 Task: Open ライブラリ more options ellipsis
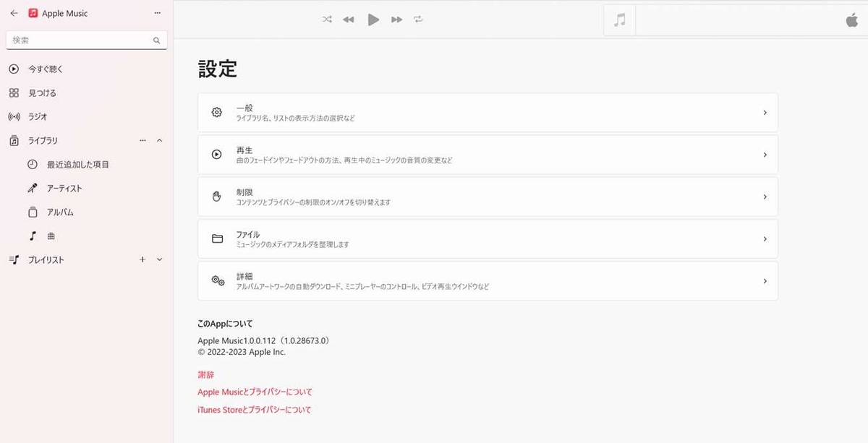point(142,140)
